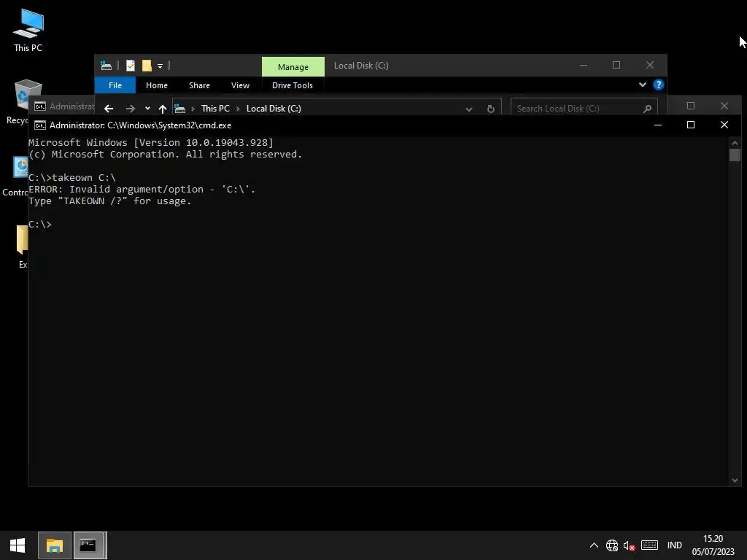747x560 pixels.
Task: Open the Windows Start menu
Action: [18, 545]
